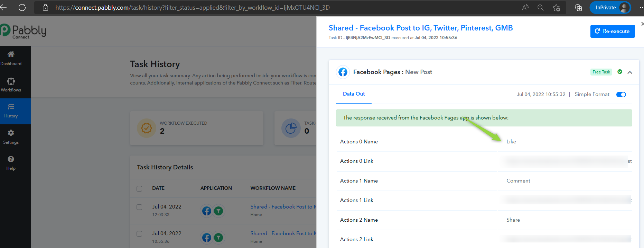
Task: Click the APPLICATION column header
Action: (x=216, y=188)
